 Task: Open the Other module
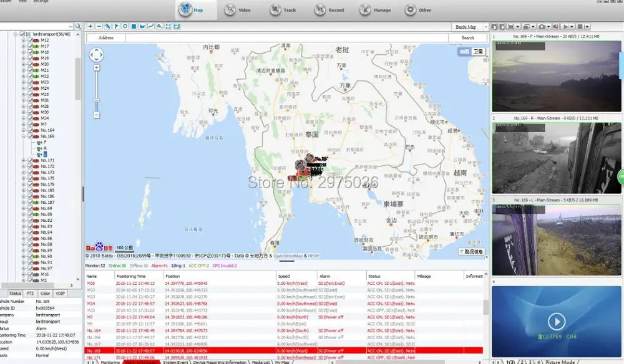click(x=418, y=10)
